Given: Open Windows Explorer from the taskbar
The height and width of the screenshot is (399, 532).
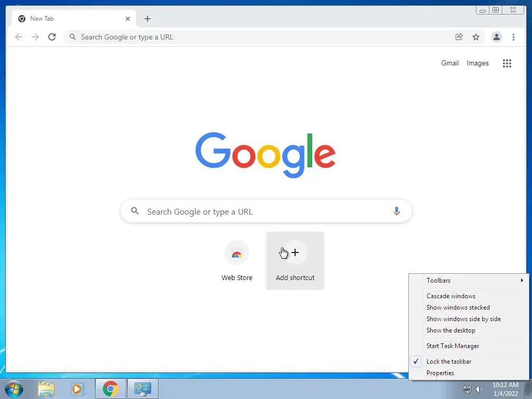Looking at the screenshot, I should pyautogui.click(x=46, y=389).
